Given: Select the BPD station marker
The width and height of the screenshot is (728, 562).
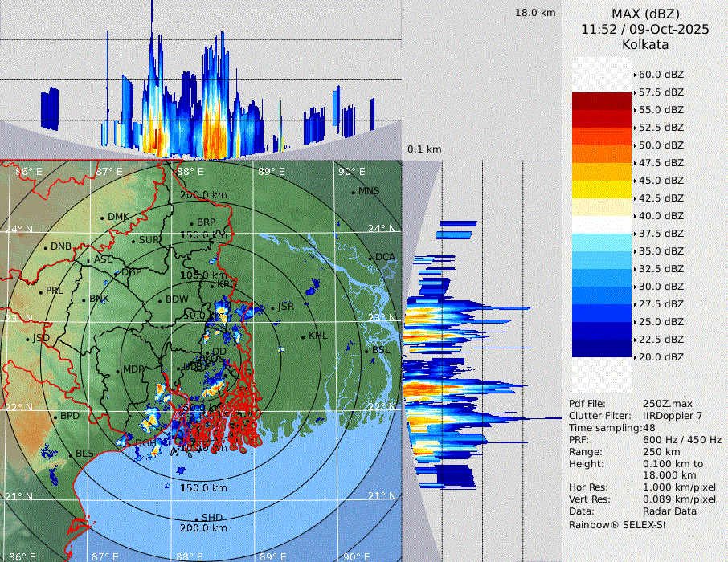Looking at the screenshot, I should point(55,417).
